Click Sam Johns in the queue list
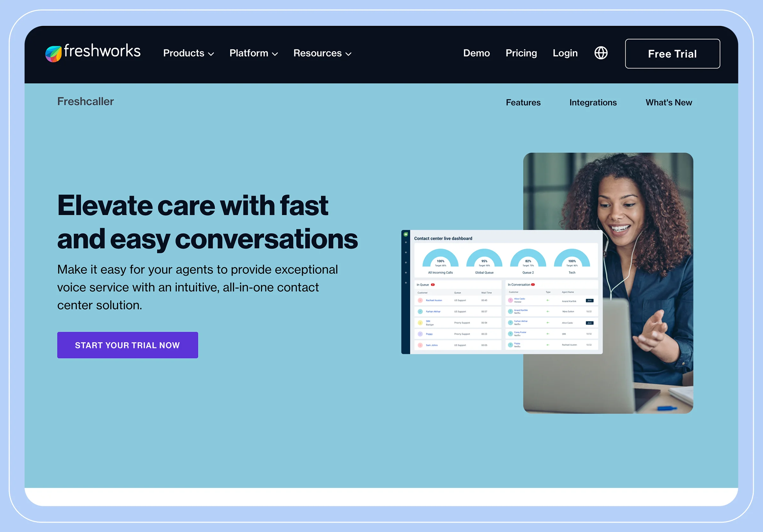 coord(432,345)
